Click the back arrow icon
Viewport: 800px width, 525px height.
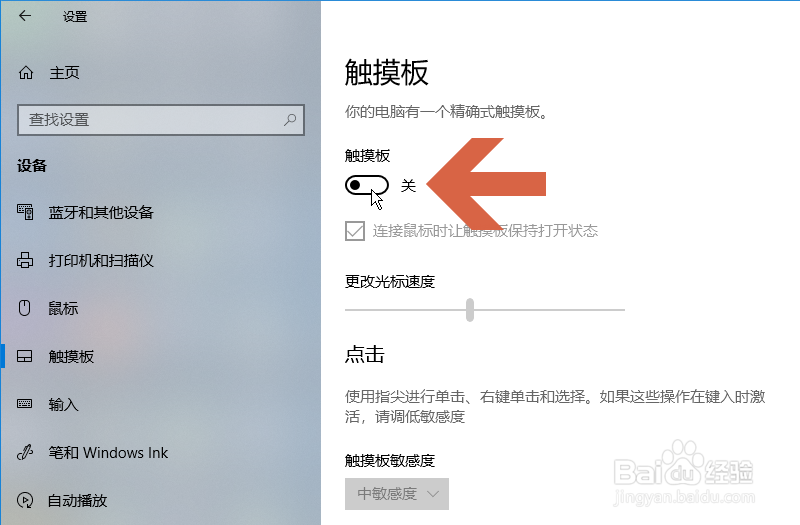tap(25, 16)
